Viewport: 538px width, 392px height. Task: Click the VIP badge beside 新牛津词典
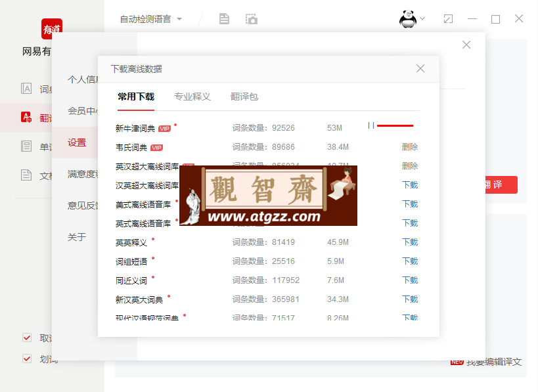click(x=164, y=129)
